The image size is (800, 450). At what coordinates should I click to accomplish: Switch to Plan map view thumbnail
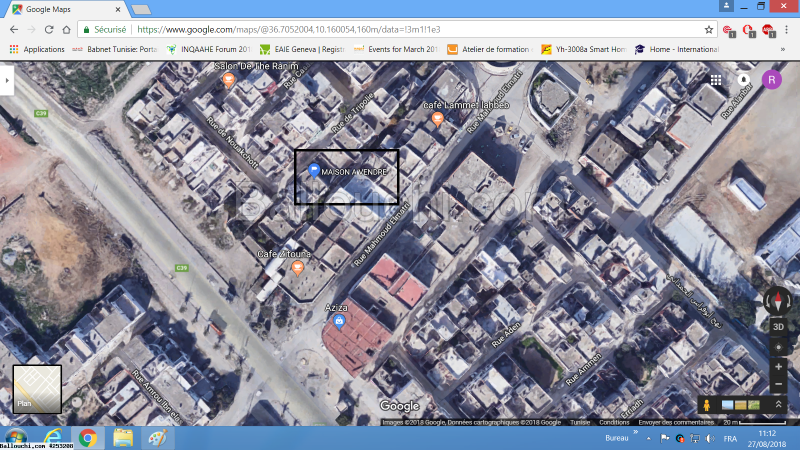[x=37, y=389]
